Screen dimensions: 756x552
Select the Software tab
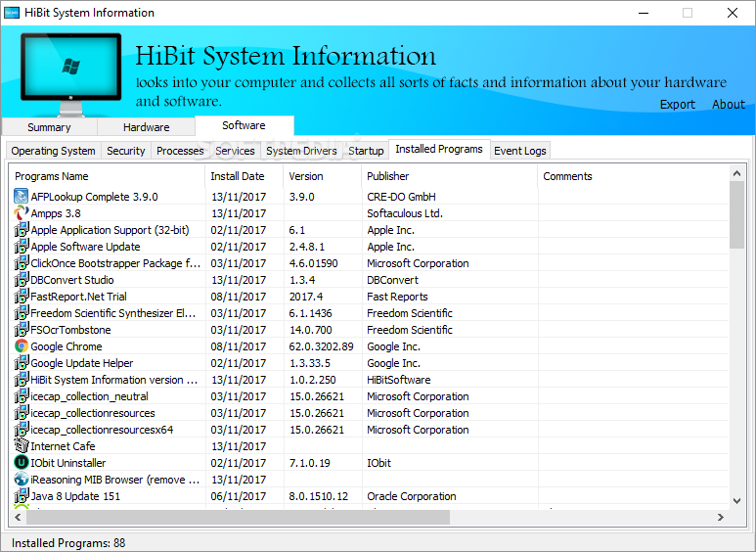coord(244,125)
